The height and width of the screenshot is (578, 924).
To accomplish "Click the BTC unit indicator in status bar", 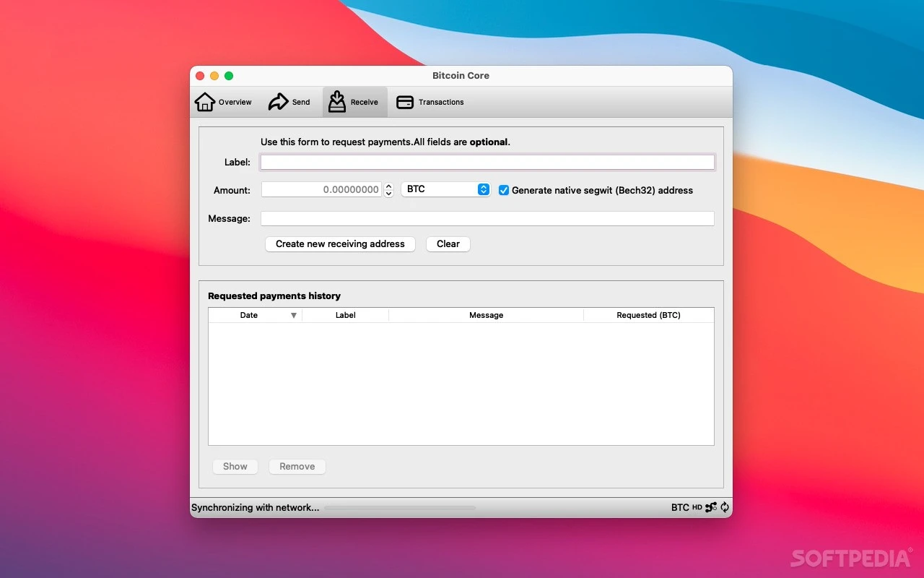I will pos(680,507).
